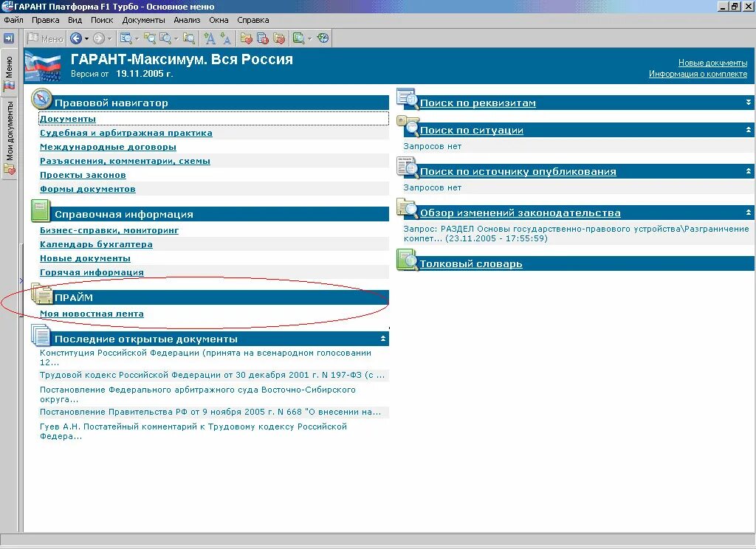
Task: Click the Russian flag GARANT logo
Action: click(x=43, y=66)
